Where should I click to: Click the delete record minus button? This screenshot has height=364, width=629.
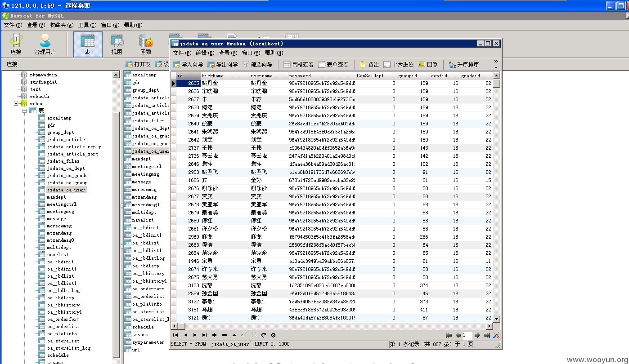tap(225, 335)
